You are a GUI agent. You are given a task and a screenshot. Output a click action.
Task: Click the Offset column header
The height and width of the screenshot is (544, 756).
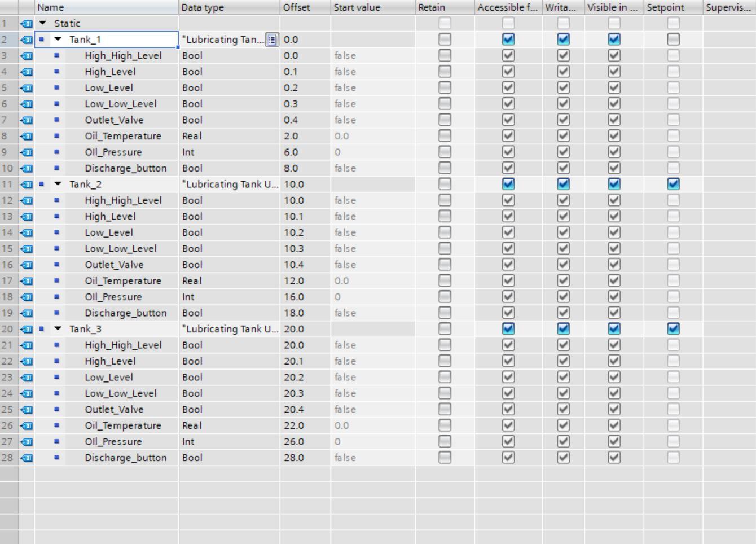(x=305, y=7)
